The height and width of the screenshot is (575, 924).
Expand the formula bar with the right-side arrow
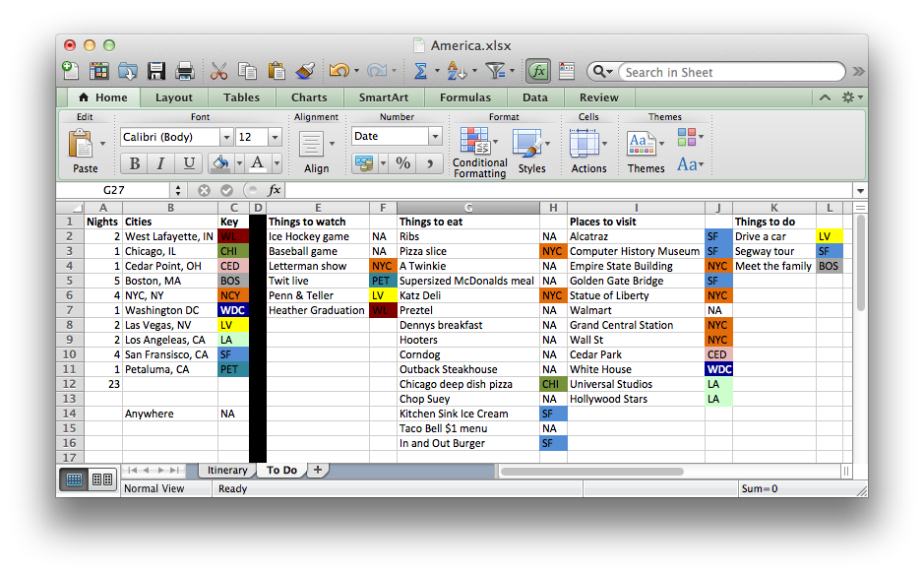[x=860, y=190]
